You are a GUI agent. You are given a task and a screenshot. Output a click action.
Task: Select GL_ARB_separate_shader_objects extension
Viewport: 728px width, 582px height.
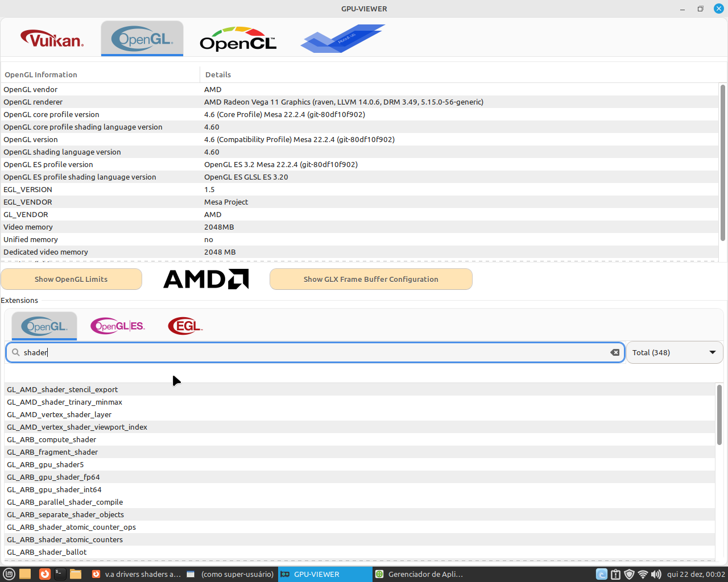point(359,514)
